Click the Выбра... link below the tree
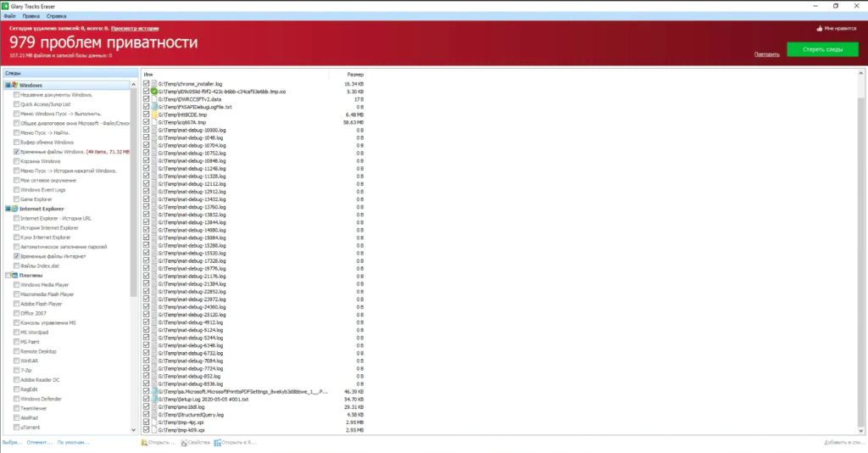The height and width of the screenshot is (453, 868). tap(12, 443)
